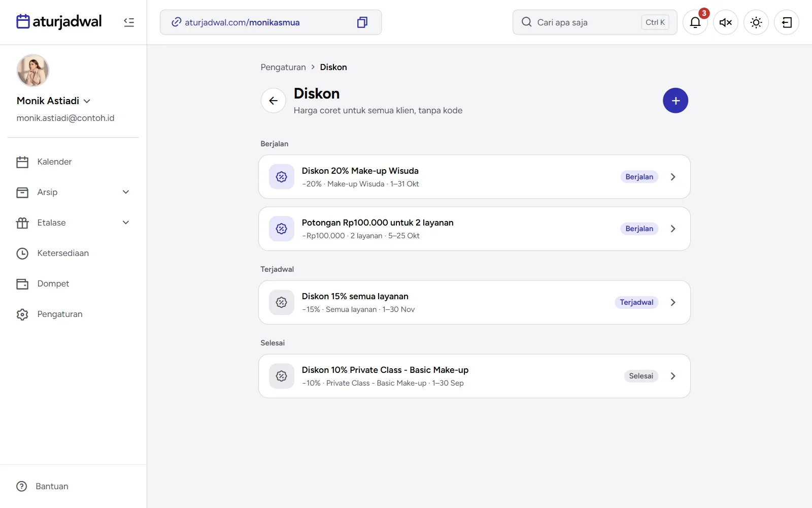This screenshot has width=812, height=508.
Task: Open the aturjadwal.com/monikasmua page link
Action: pyautogui.click(x=242, y=22)
